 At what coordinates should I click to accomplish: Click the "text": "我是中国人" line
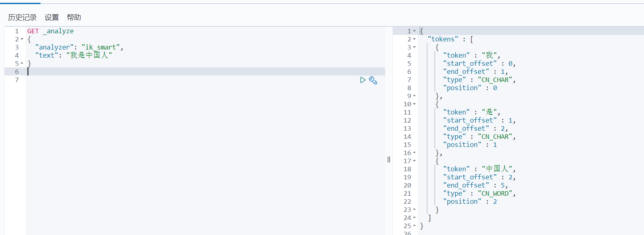click(73, 55)
